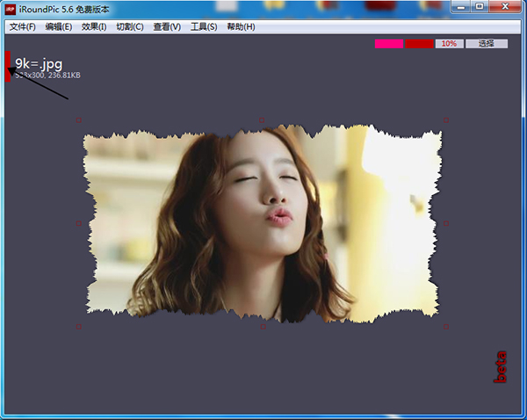
Task: Open the 查看(V) view menu
Action: (167, 27)
